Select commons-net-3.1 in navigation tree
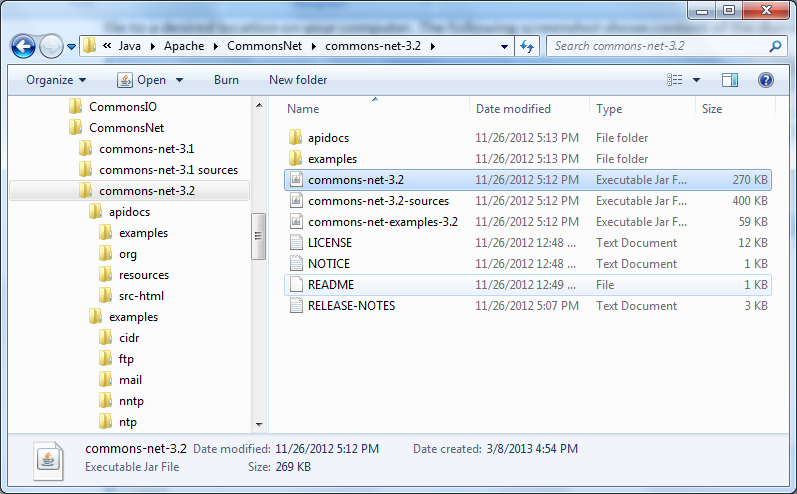The width and height of the screenshot is (797, 494). click(x=137, y=149)
